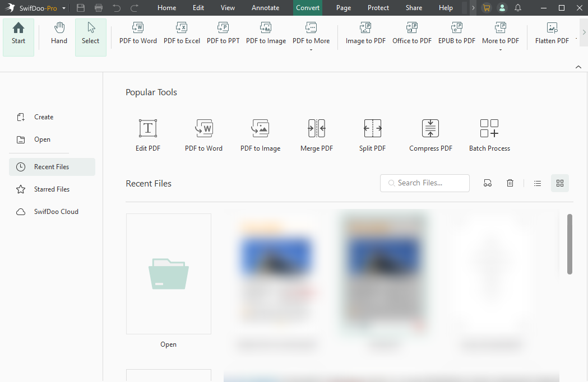Open the PDF to Excel converter
588x382 pixels.
[182, 34]
